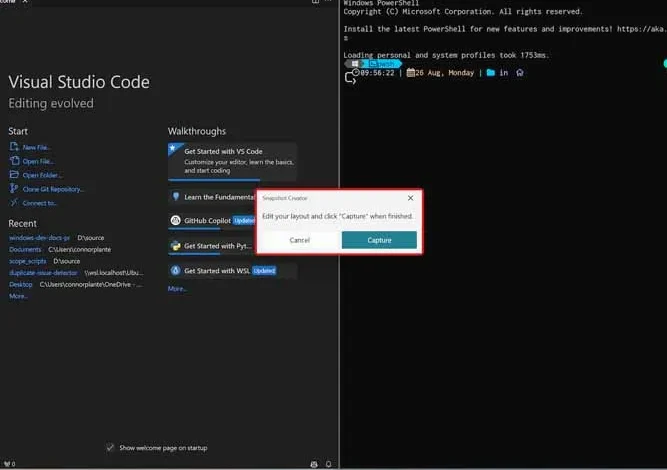This screenshot has width=667, height=470.
Task: Click the 'Recent' section heading
Action: click(x=23, y=223)
